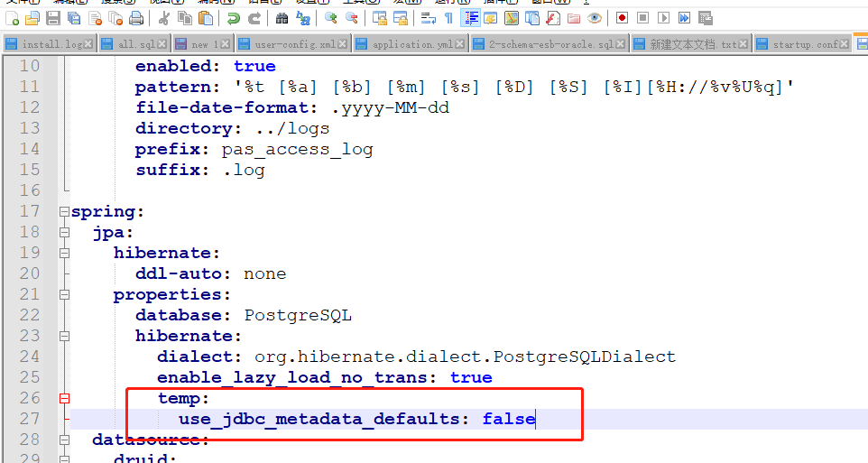This screenshot has height=463, width=868.
Task: Toggle the Show Indent Guide button
Action: click(470, 17)
